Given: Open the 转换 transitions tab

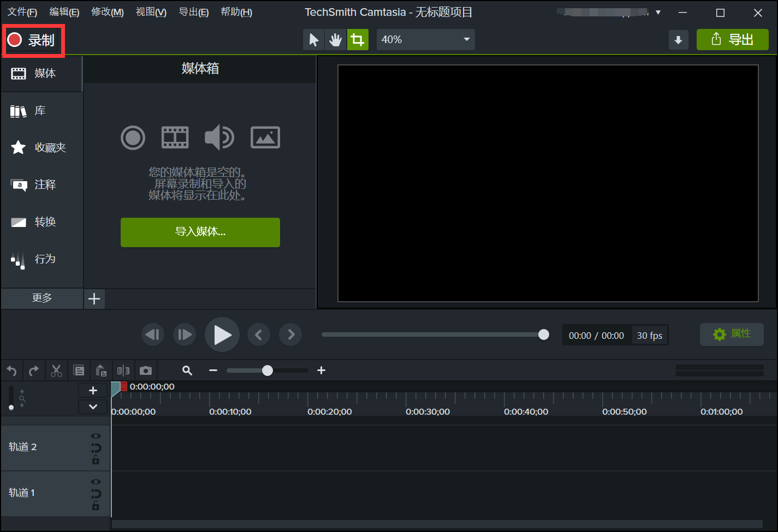Looking at the screenshot, I should point(41,222).
